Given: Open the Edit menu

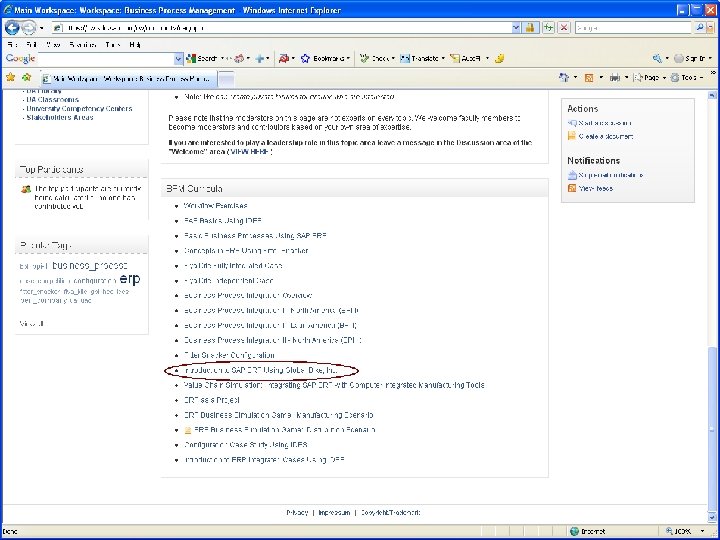Looking at the screenshot, I should (31, 45).
